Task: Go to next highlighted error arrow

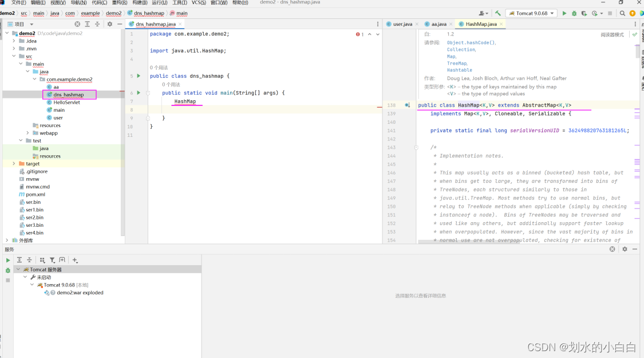Action: [x=378, y=34]
